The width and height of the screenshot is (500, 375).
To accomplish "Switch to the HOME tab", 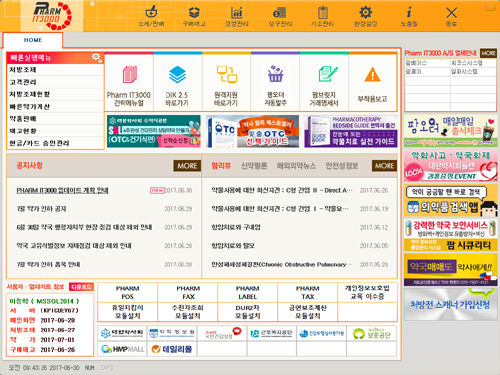I will pyautogui.click(x=33, y=40).
